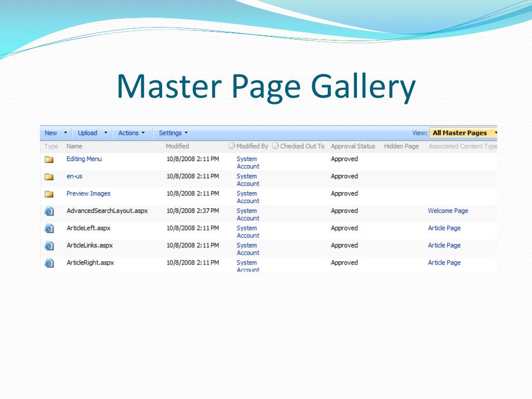Open Article Page link for ArticleLeft.aspx
Screen dimensions: 532x399
point(444,228)
